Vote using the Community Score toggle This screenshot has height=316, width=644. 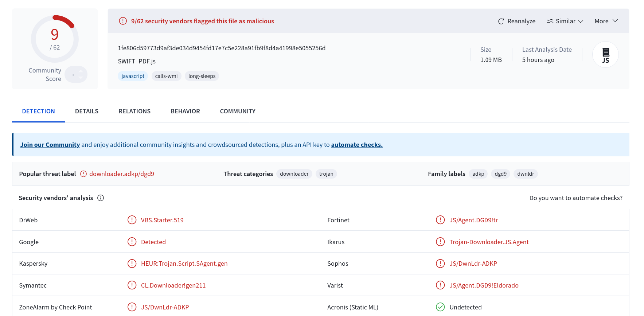point(76,74)
